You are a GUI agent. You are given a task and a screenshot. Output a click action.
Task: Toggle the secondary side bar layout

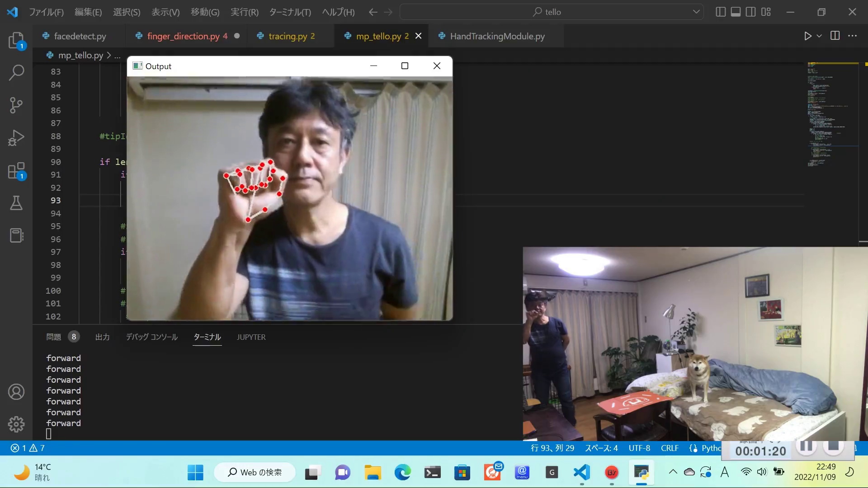click(x=750, y=12)
